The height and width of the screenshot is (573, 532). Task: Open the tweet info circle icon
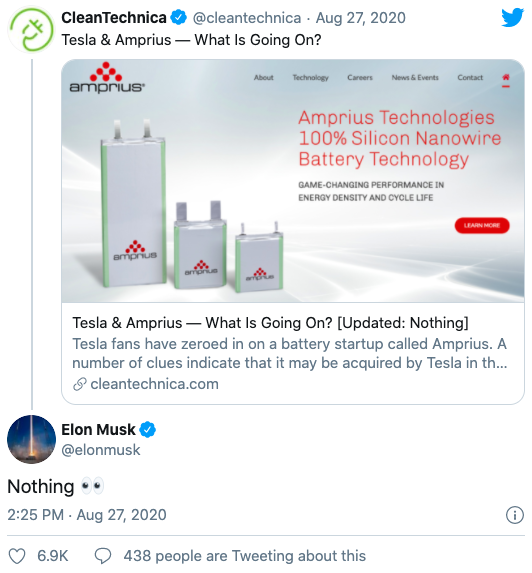pyautogui.click(x=514, y=515)
